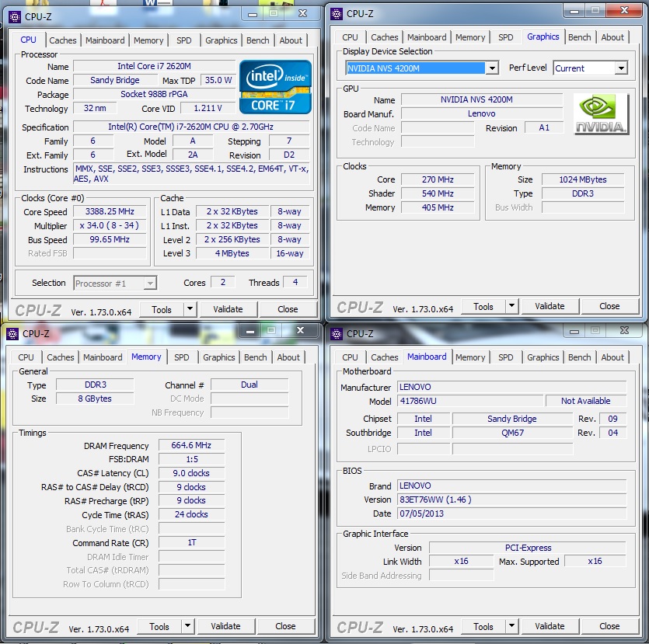Image resolution: width=649 pixels, height=644 pixels.
Task: Expand the Tools arrow in the CPU window
Action: pyautogui.click(x=190, y=309)
